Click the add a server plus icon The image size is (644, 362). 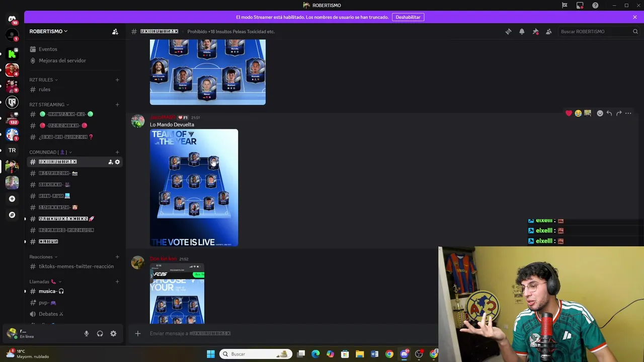(12, 199)
